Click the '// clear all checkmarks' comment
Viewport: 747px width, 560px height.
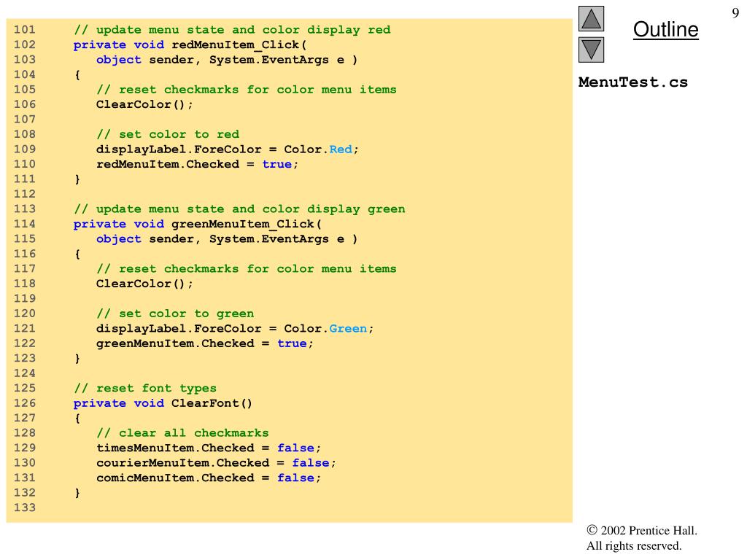[182, 433]
